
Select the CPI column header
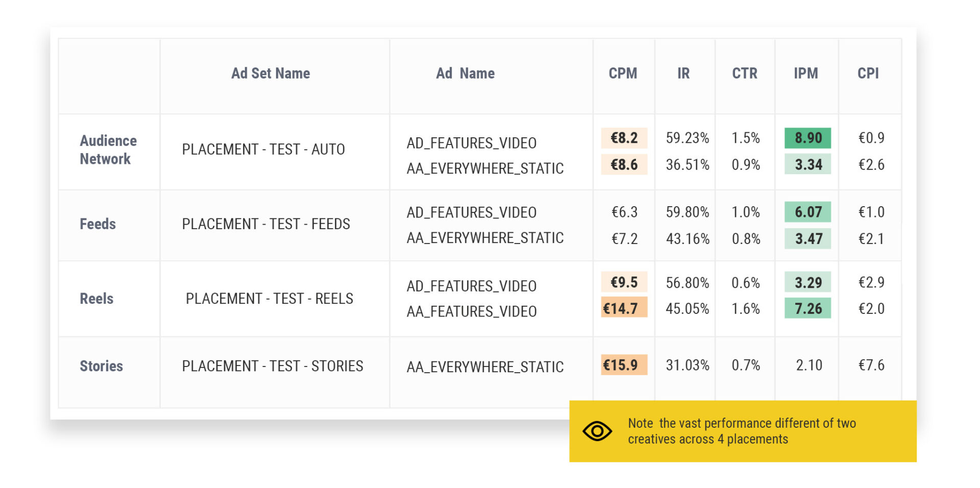(x=869, y=74)
